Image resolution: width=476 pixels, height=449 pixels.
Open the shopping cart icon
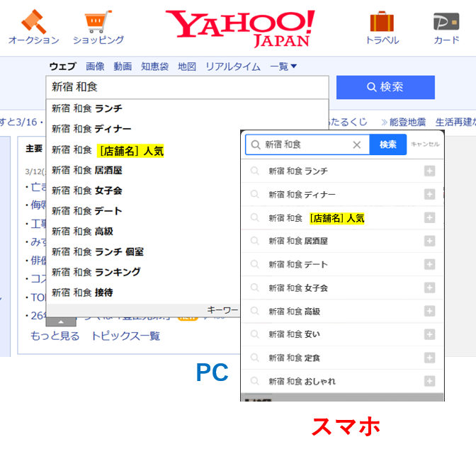(x=98, y=21)
